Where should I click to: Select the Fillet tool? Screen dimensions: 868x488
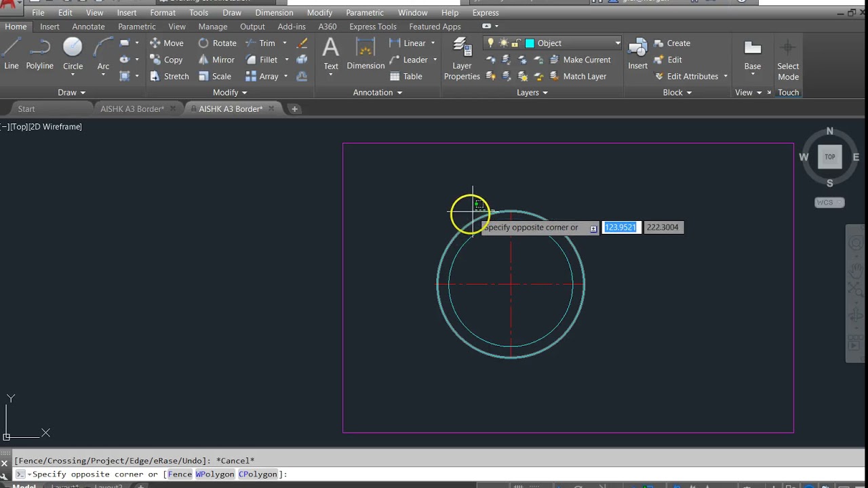[x=262, y=60]
